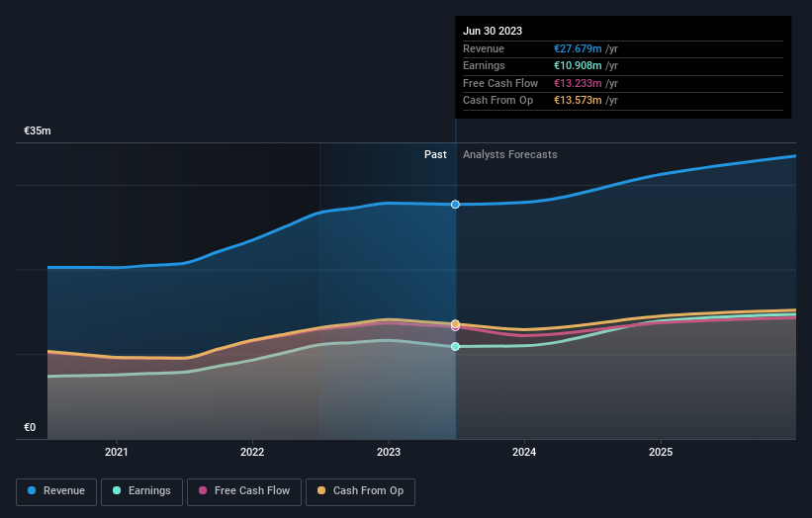Toggle the Free Cash Flow legend button

[244, 491]
